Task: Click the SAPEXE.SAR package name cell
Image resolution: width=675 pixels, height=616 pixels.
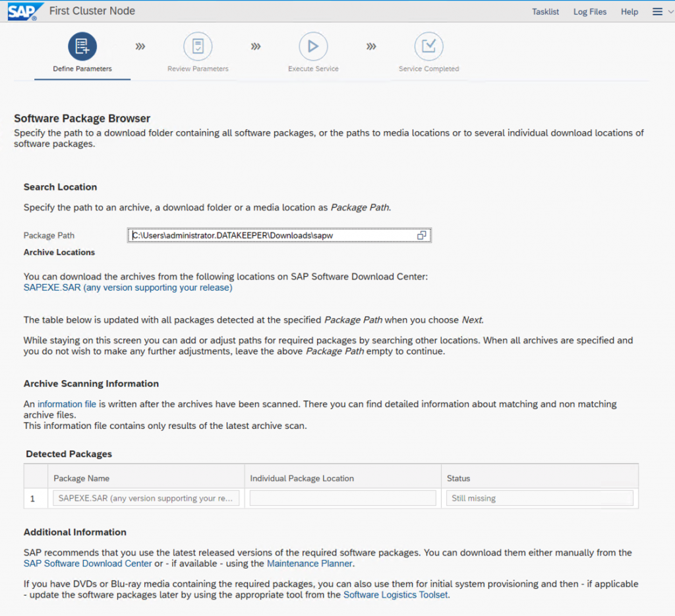Action: point(146,498)
